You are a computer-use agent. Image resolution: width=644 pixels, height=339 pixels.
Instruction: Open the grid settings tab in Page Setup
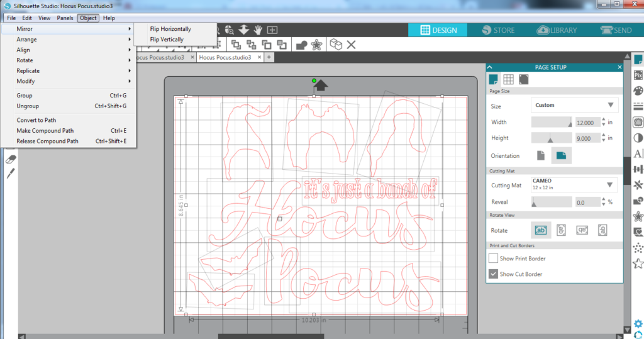508,79
